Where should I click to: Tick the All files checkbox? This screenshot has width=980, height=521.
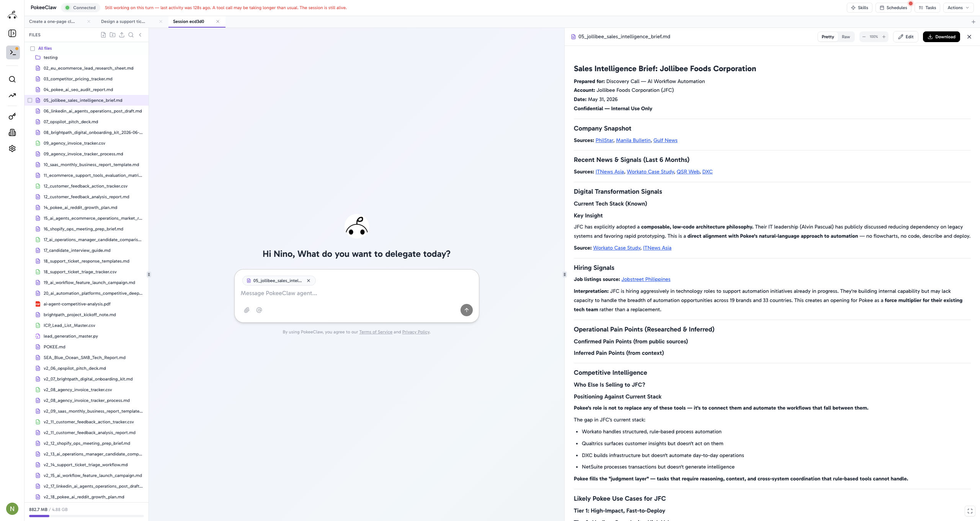33,49
